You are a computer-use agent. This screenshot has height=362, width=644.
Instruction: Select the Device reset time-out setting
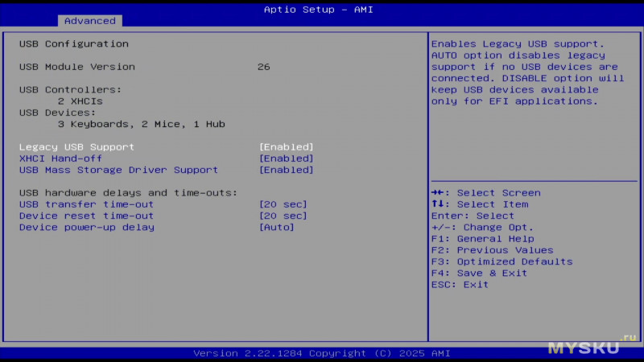(x=86, y=216)
